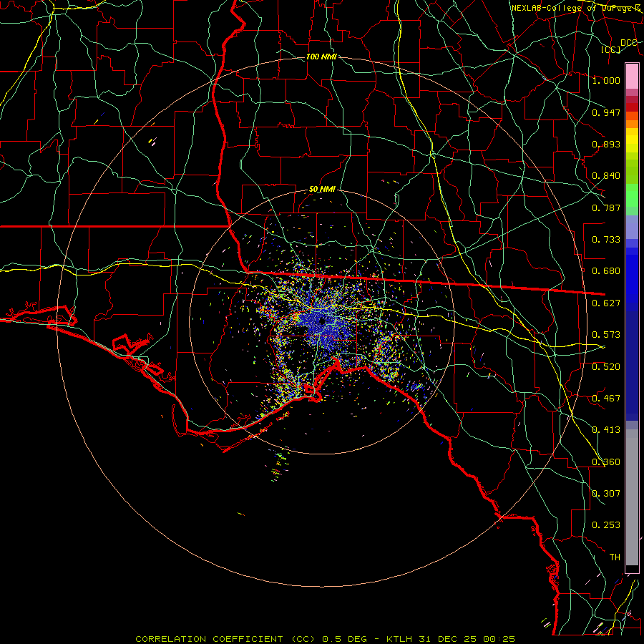
Task: Select the 0.253 legend value
Action: 606,525
